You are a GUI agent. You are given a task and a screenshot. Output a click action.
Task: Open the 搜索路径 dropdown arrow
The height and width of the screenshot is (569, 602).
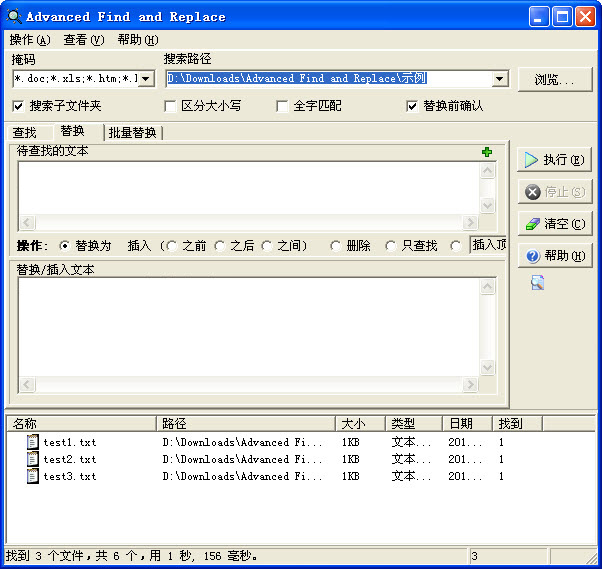pyautogui.click(x=500, y=79)
